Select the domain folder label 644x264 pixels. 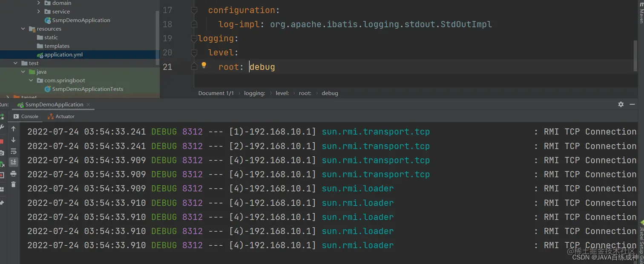pos(62,3)
